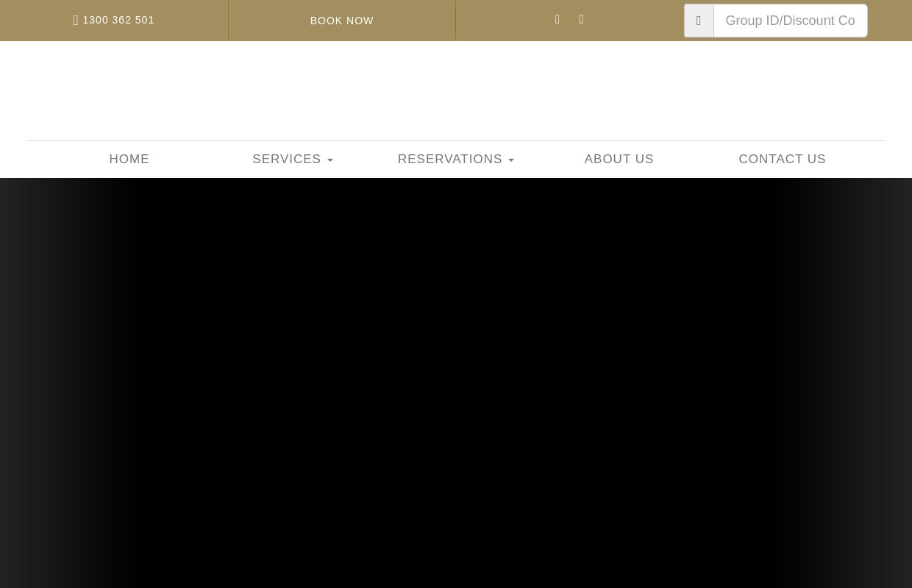Open the SERVICES menu label
The width and height of the screenshot is (912, 588).
click(x=286, y=159)
